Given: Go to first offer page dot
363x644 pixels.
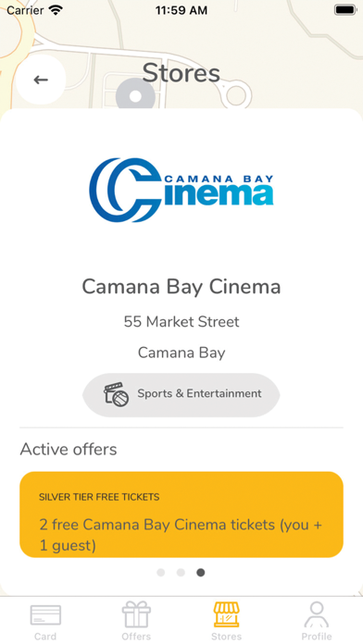Looking at the screenshot, I should (161, 573).
